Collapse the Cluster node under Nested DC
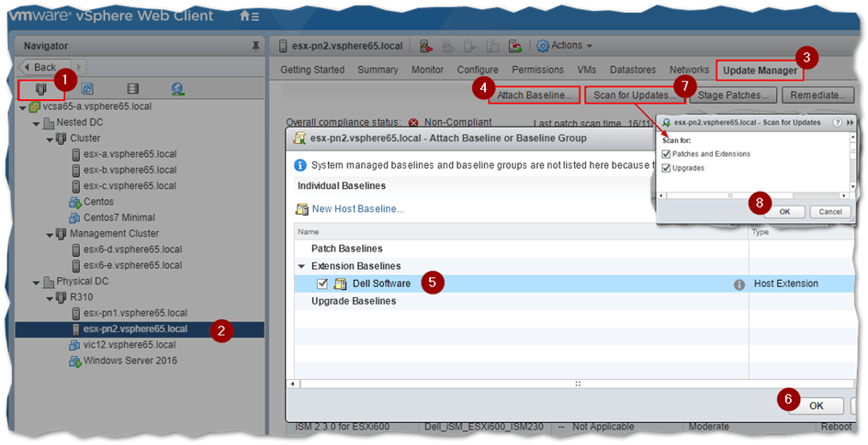Screen dimensions: 868x445 (50, 139)
